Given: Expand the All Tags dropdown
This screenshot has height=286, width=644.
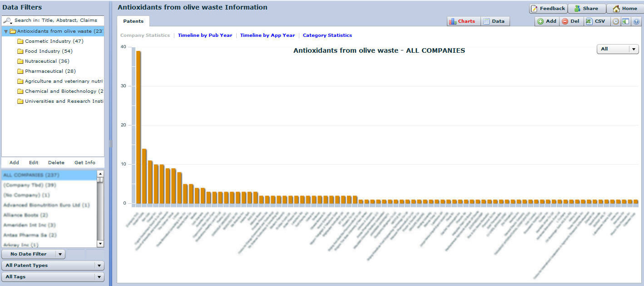Looking at the screenshot, I should click(53, 277).
